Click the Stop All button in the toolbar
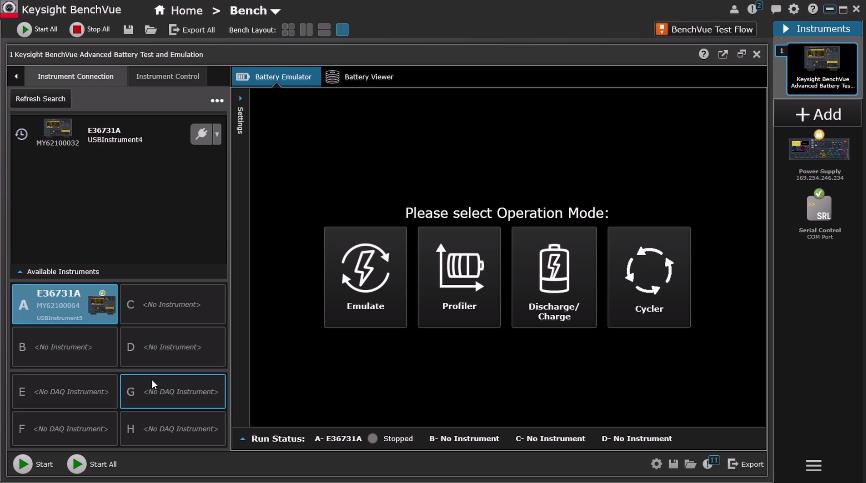 point(90,29)
